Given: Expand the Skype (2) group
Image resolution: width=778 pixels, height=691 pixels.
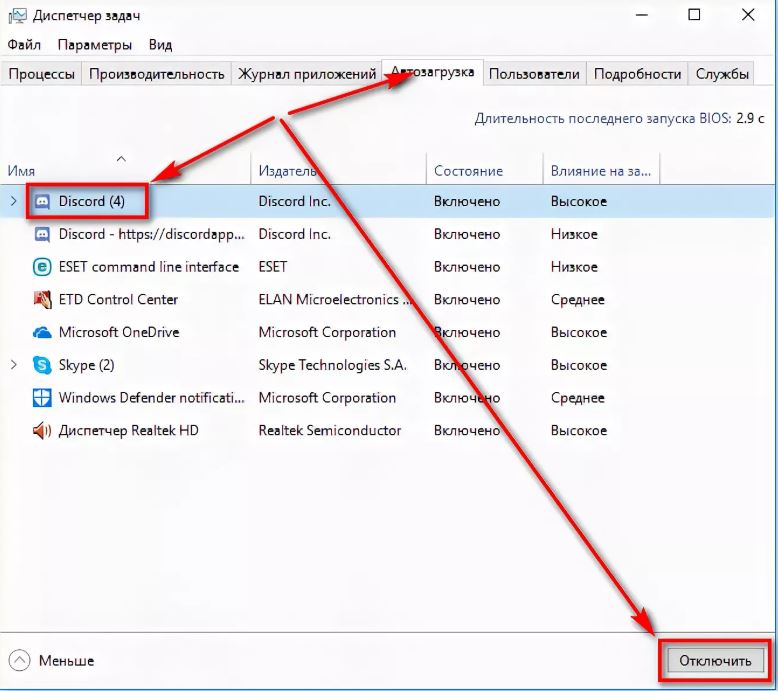Looking at the screenshot, I should 14,365.
